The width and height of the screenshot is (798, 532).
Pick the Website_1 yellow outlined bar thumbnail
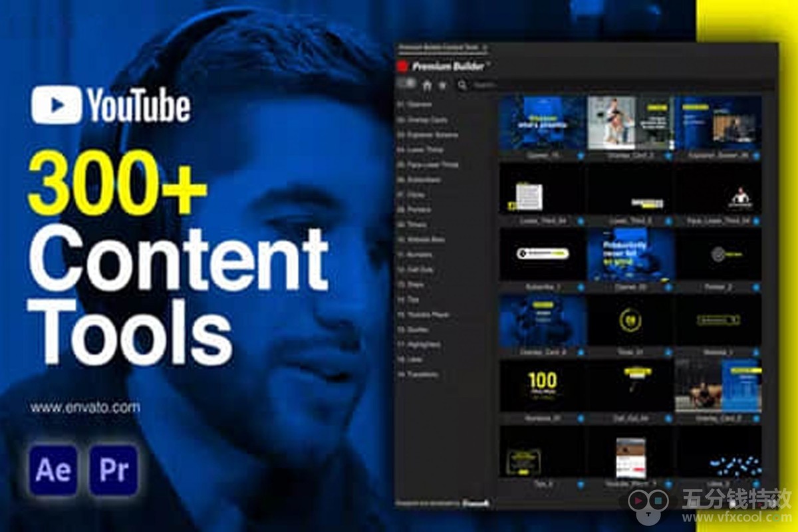point(718,321)
